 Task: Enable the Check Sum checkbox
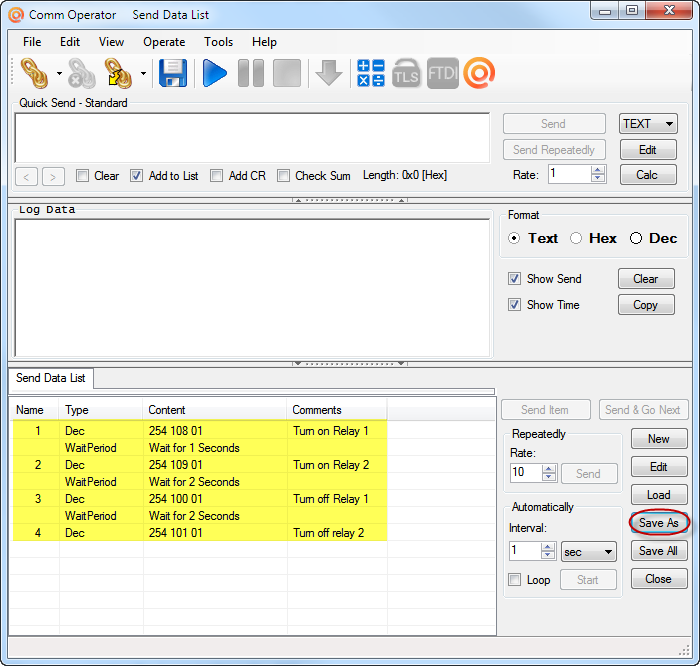283,175
